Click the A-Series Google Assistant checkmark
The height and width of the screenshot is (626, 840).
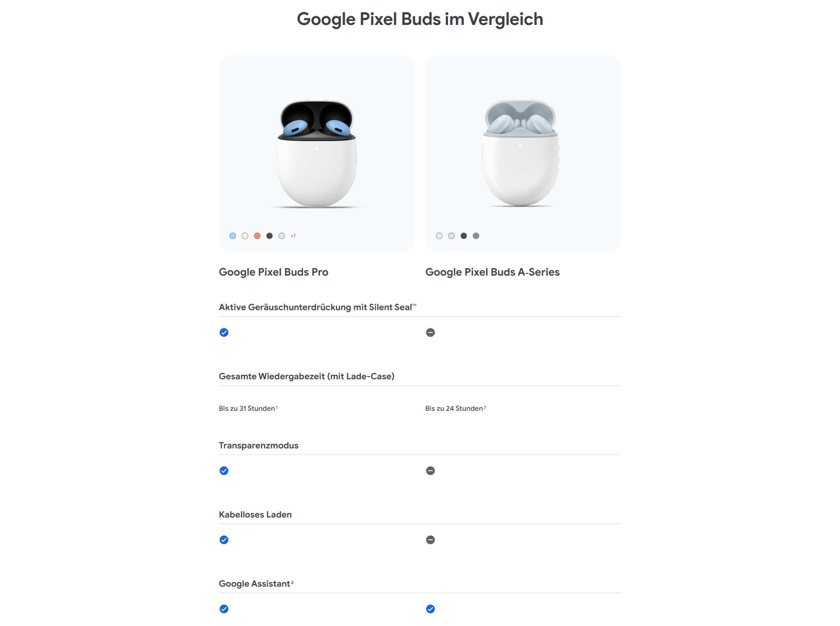click(x=430, y=609)
